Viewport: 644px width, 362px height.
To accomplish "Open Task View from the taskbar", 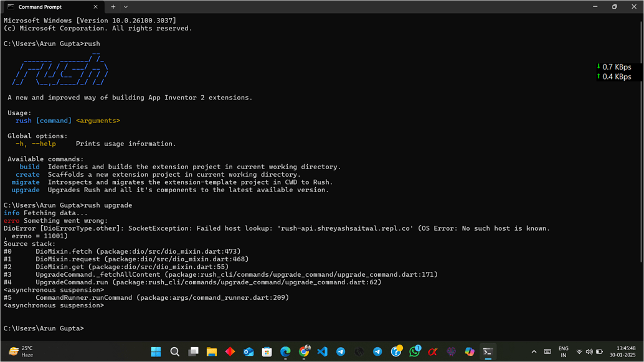I will [194, 351].
